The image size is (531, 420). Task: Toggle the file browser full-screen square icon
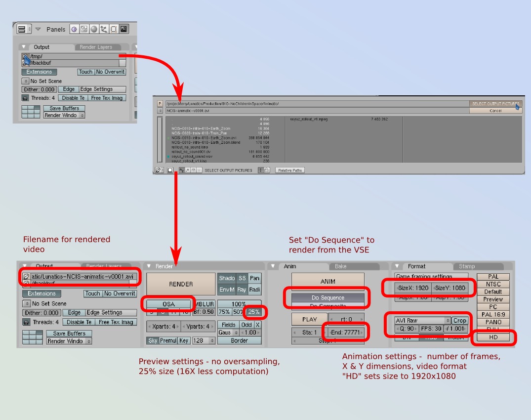coord(170,170)
